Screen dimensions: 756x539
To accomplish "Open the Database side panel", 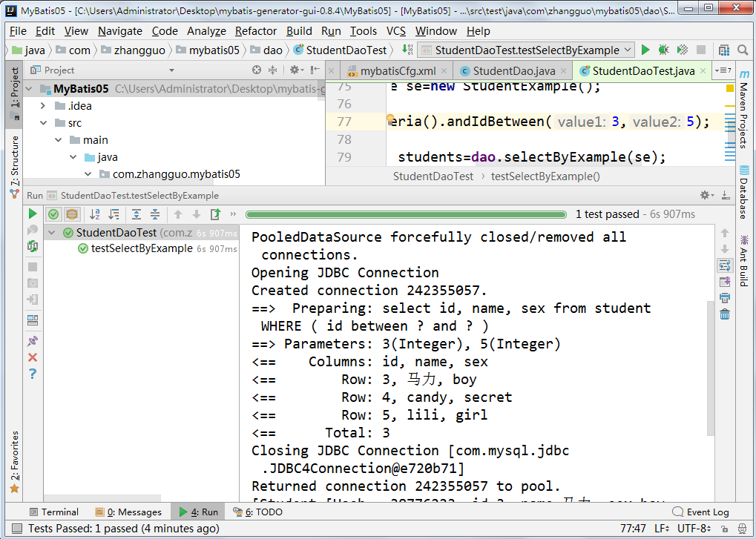I will pyautogui.click(x=744, y=192).
